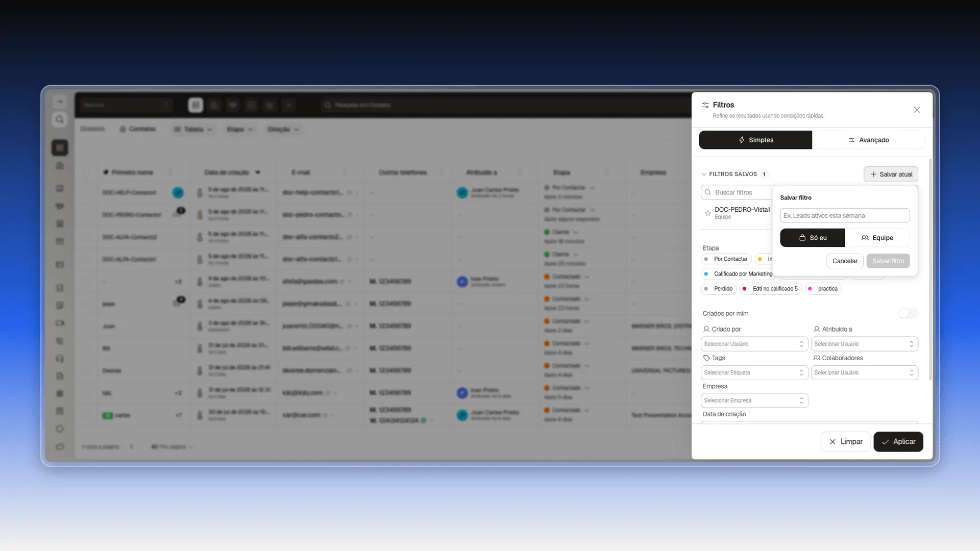Click the Salvar filtro confirm button
This screenshot has height=551, width=980.
coord(888,261)
